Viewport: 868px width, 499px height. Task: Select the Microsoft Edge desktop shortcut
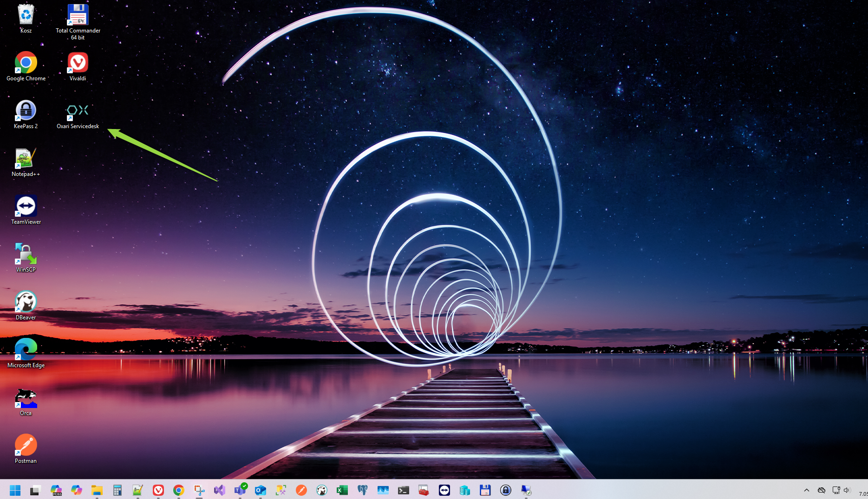point(26,353)
